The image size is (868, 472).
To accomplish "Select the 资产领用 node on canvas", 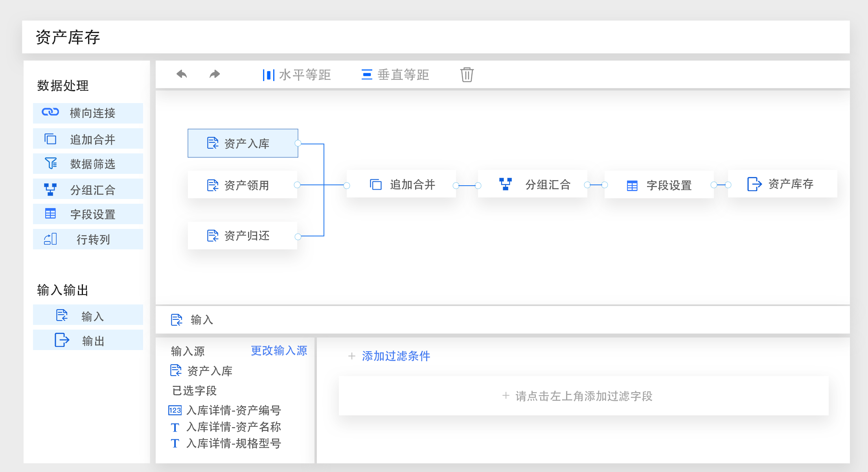I will [x=243, y=185].
